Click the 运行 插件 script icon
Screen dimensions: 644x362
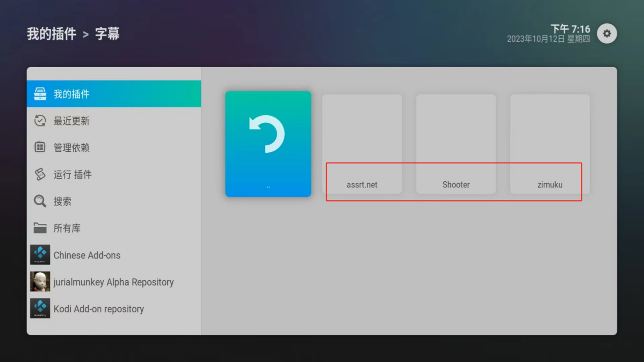[x=40, y=175]
